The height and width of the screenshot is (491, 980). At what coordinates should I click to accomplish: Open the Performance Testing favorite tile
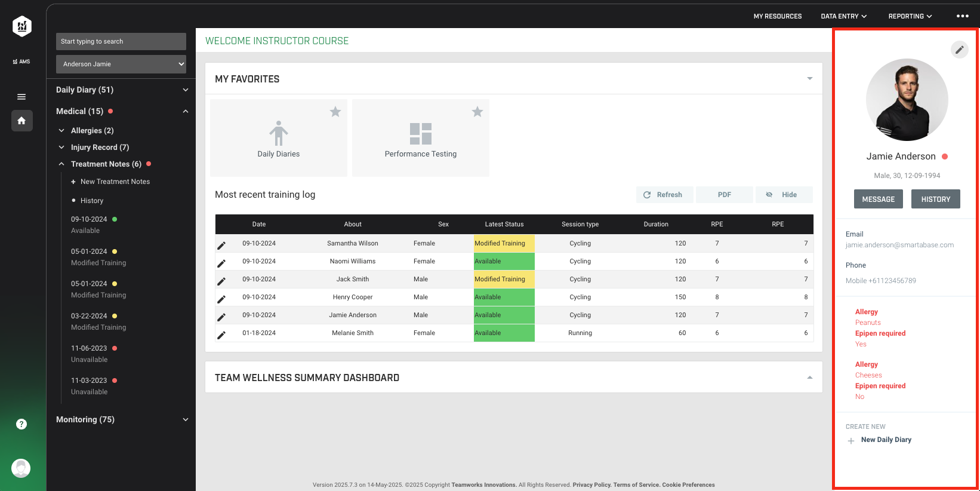421,138
